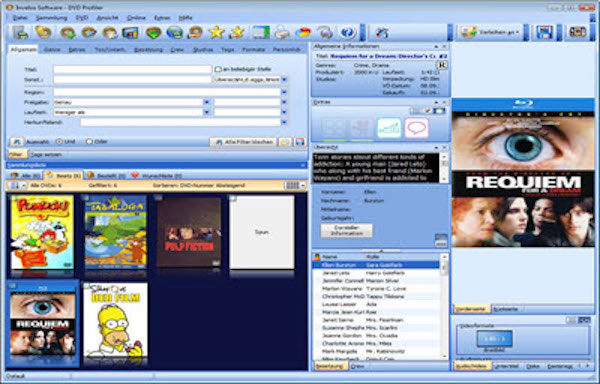Click the speech bubble icon in Extras panel
Image resolution: width=600 pixels, height=384 pixels.
click(416, 128)
